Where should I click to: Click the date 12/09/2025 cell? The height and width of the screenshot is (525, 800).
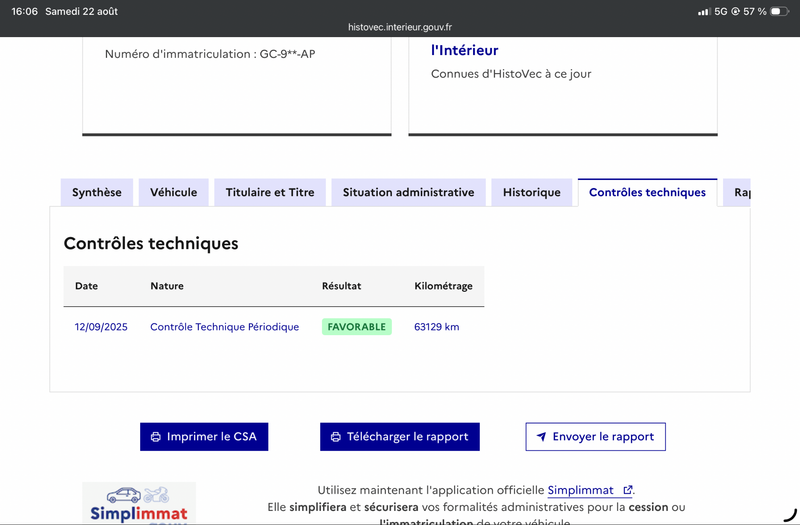[x=101, y=327]
